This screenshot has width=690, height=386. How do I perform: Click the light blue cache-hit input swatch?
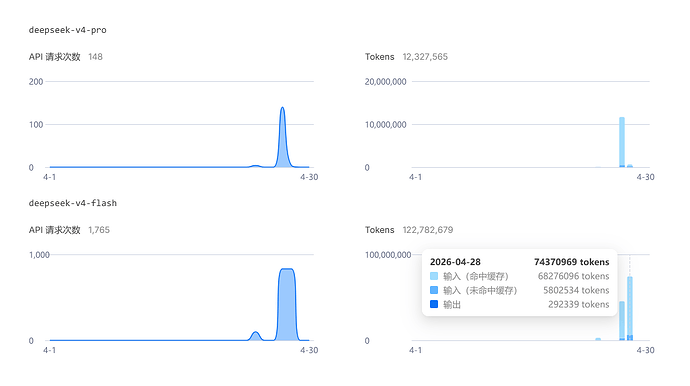coord(434,276)
